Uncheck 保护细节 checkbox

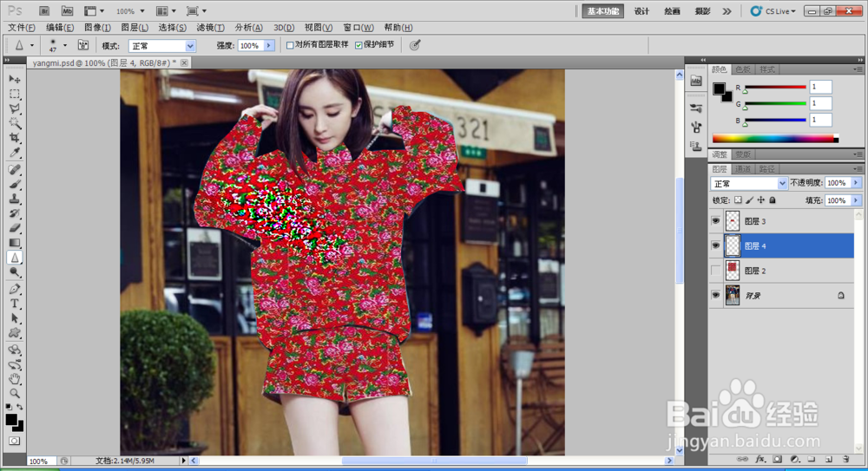358,45
